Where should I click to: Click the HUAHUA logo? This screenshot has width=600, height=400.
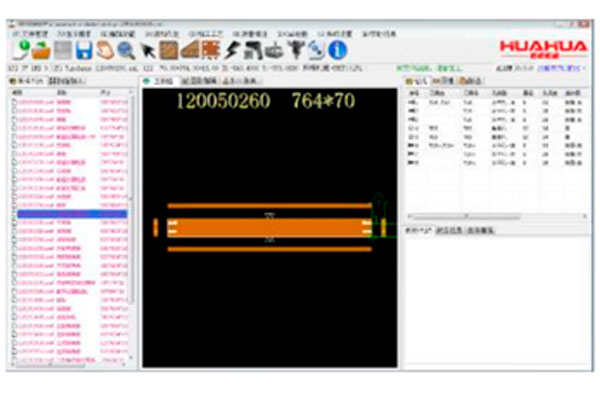543,49
